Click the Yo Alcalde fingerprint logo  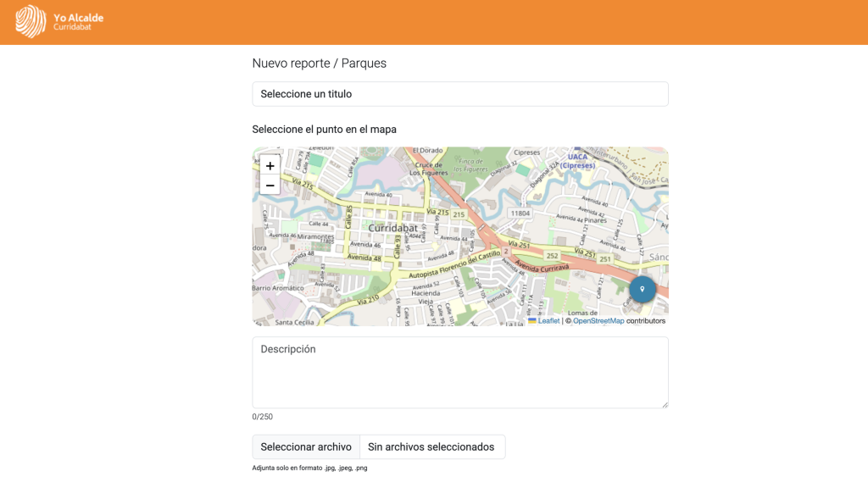tap(31, 21)
